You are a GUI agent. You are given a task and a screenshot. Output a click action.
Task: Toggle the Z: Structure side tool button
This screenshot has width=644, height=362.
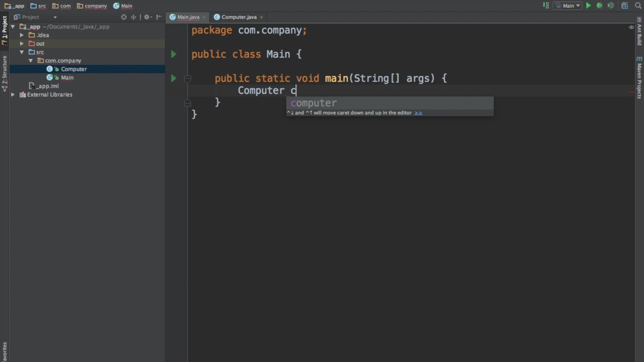(x=4, y=73)
